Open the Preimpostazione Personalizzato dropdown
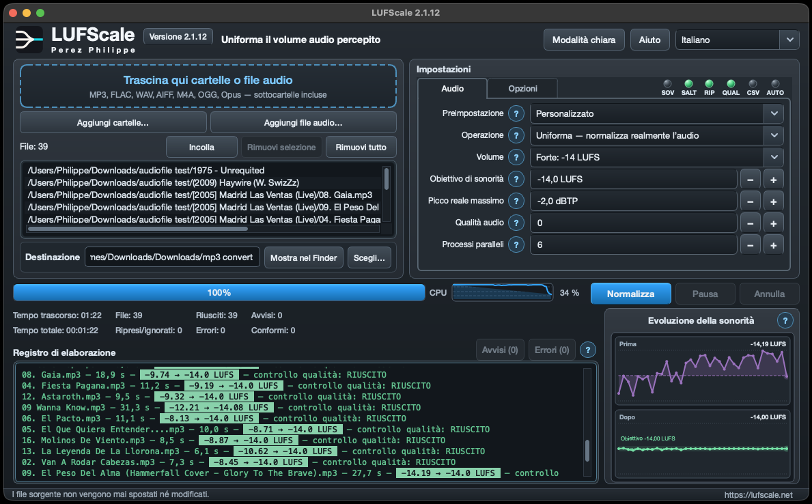The height and width of the screenshot is (504, 812). pos(657,113)
